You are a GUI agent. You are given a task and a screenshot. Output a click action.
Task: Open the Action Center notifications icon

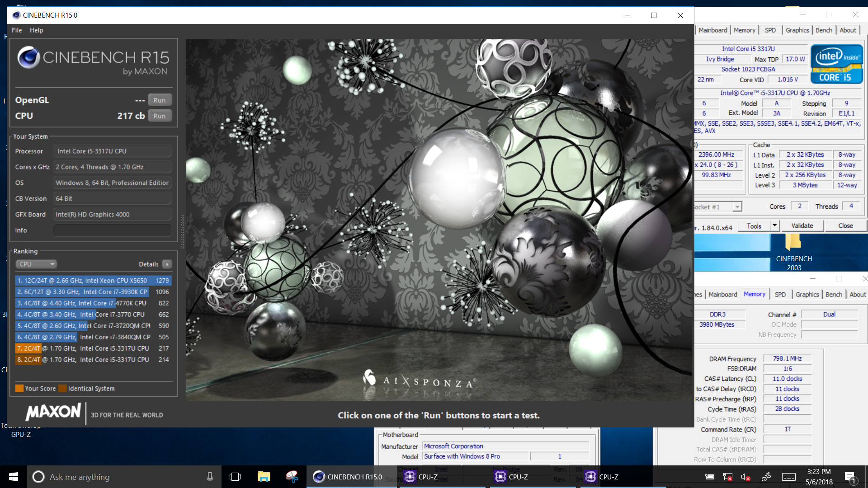pos(850,477)
